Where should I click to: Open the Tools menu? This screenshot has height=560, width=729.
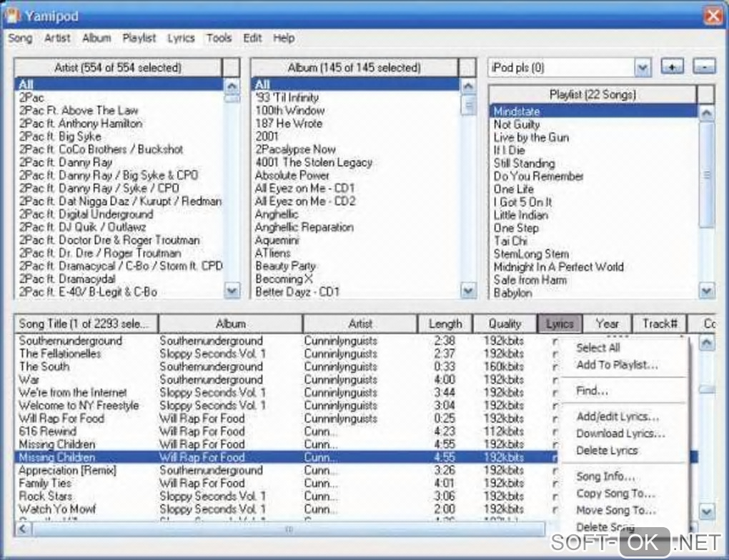tap(219, 38)
